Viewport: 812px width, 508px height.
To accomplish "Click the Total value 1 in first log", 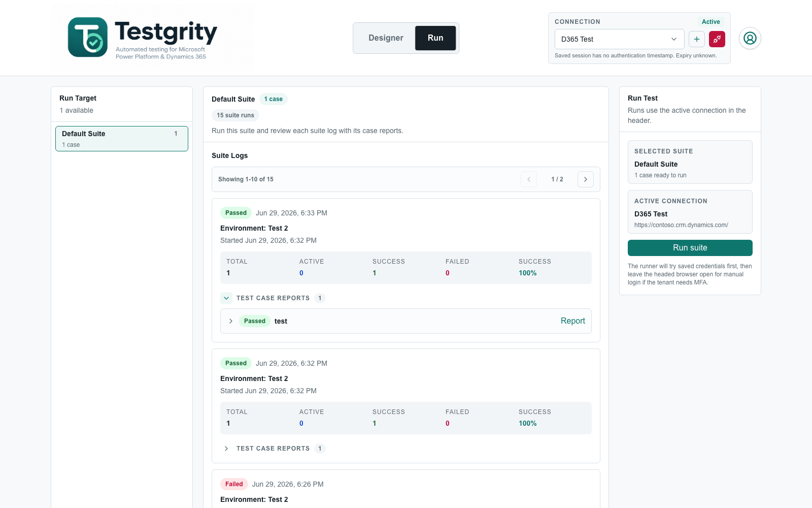I will [x=228, y=273].
